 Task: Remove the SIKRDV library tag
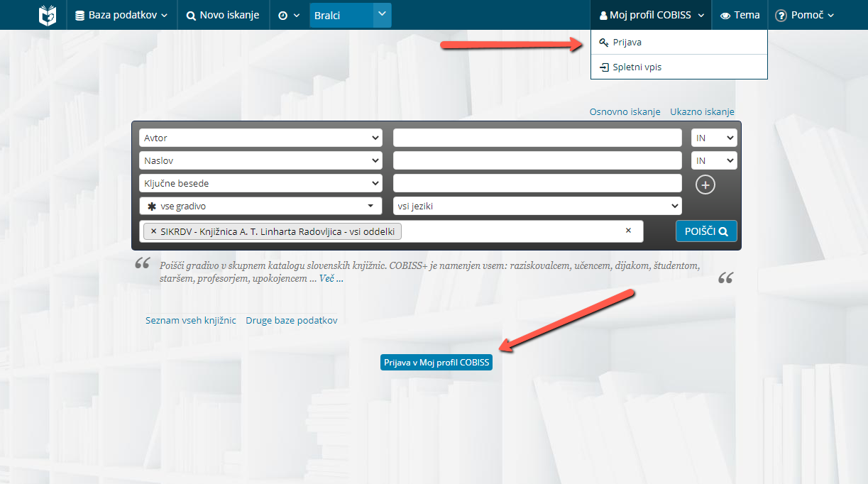[x=153, y=231]
